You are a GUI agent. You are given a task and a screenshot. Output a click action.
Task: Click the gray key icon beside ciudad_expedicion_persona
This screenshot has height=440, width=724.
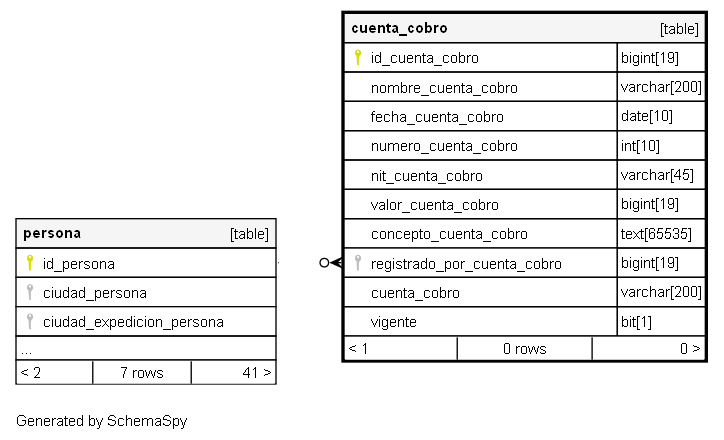click(x=30, y=321)
